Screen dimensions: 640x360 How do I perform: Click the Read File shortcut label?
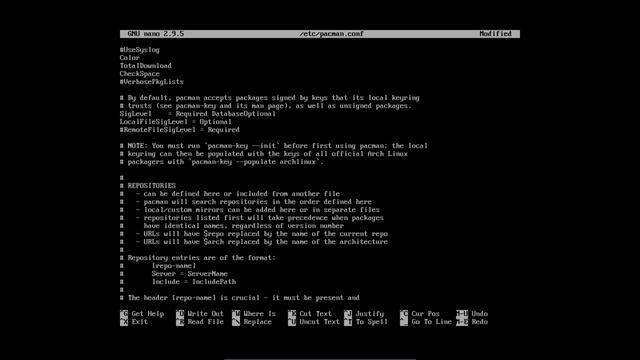pyautogui.click(x=205, y=322)
